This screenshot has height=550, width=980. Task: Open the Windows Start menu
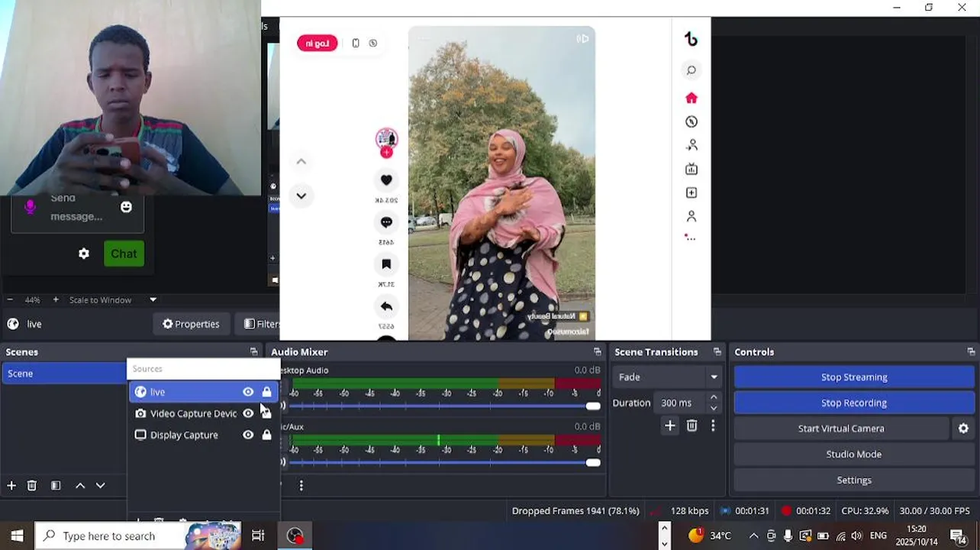17,535
